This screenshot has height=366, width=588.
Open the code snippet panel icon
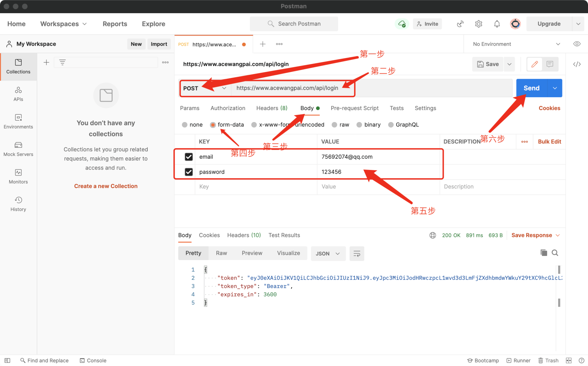577,64
